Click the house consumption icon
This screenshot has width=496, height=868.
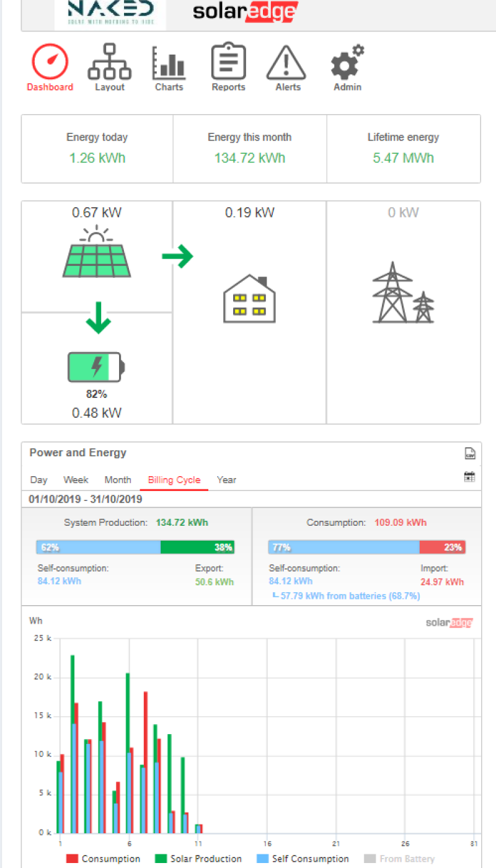coord(249,299)
